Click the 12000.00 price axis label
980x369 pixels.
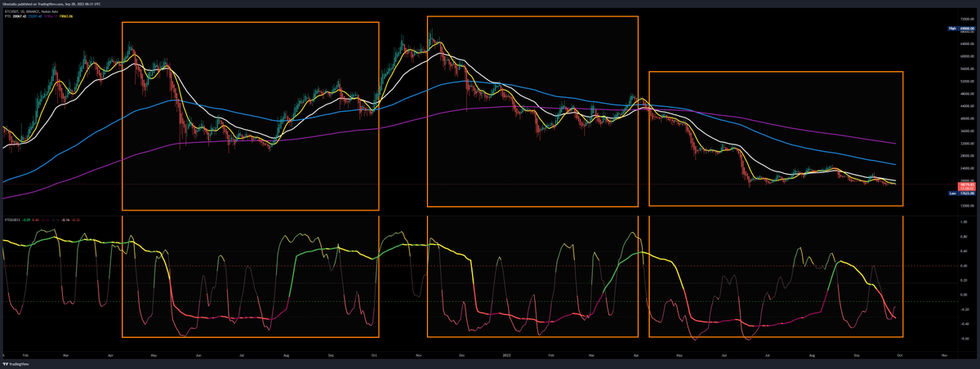(x=966, y=205)
